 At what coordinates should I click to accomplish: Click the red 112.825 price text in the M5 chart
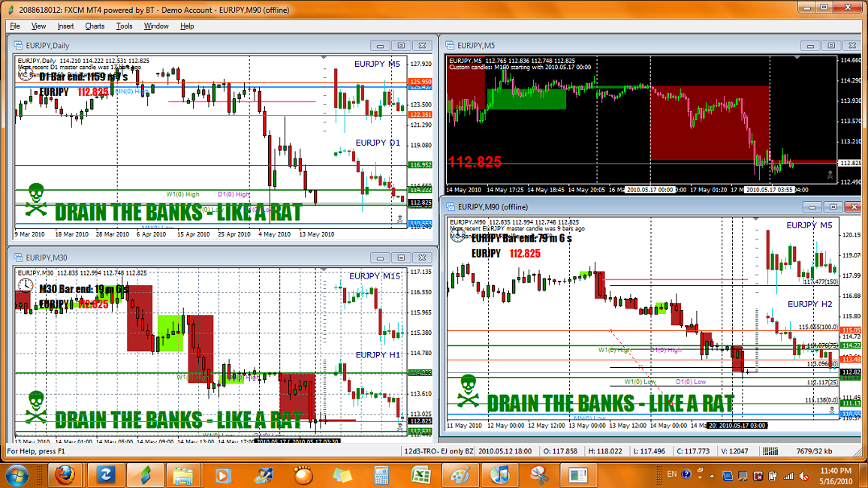pos(475,162)
